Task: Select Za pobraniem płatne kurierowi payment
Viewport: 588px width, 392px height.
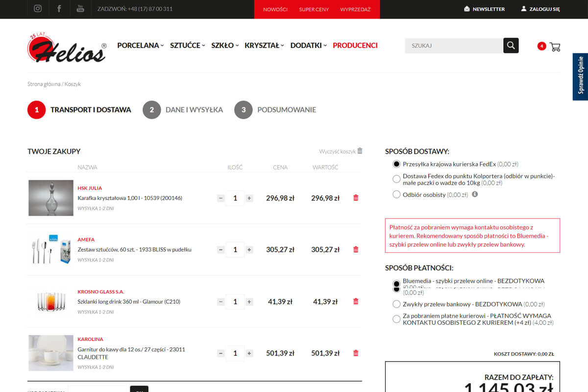Action: point(396,319)
